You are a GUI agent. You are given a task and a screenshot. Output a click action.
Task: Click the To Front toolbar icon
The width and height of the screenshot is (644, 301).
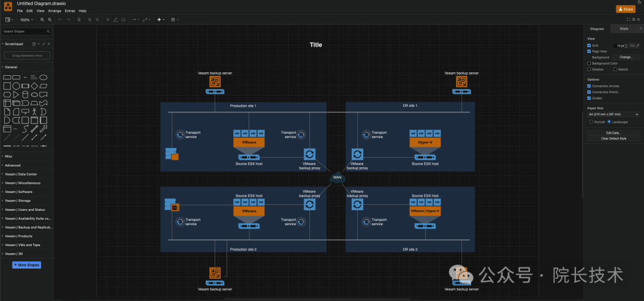point(89,19)
